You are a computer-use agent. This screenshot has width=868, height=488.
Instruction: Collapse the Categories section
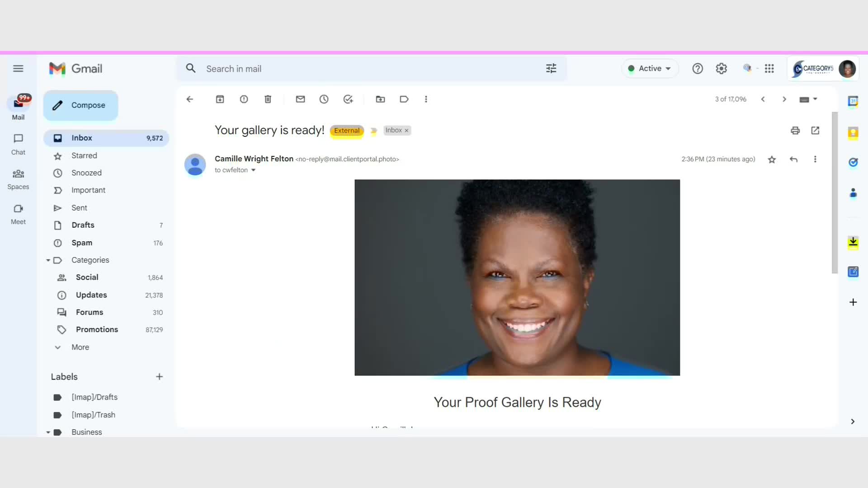point(48,260)
